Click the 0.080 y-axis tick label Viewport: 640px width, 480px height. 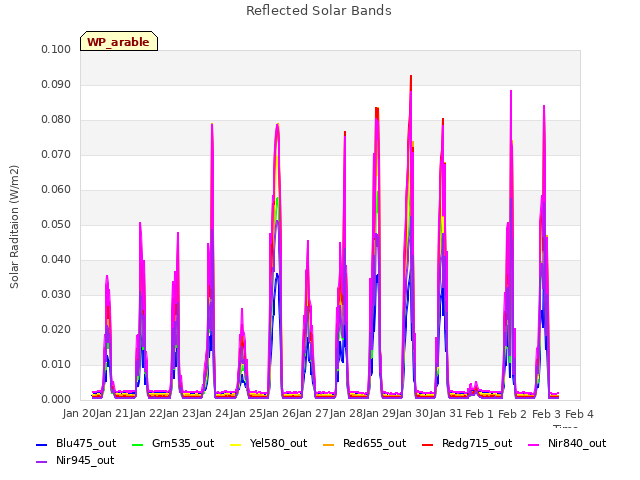56,120
